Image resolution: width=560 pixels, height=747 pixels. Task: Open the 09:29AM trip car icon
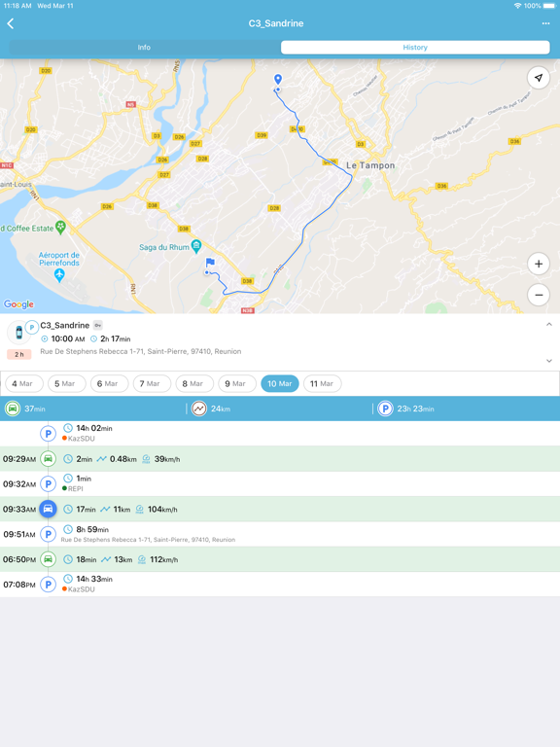(x=48, y=459)
